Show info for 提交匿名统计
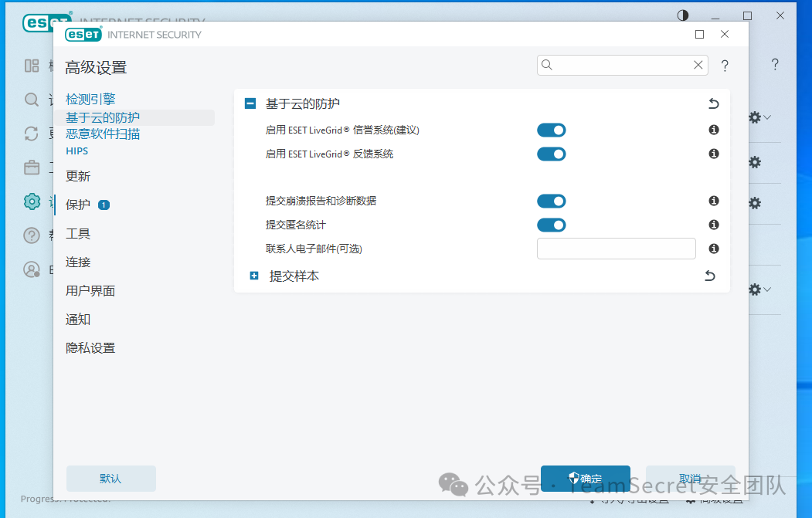 (x=714, y=224)
